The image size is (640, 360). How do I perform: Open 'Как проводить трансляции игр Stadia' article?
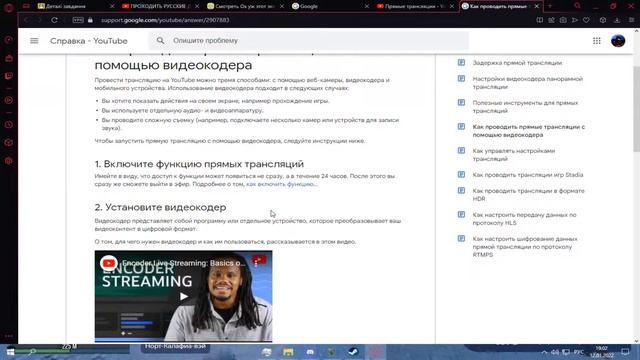(x=528, y=175)
